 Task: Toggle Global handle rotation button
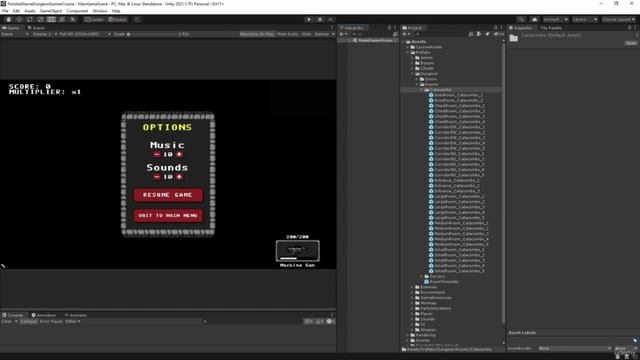(118, 19)
